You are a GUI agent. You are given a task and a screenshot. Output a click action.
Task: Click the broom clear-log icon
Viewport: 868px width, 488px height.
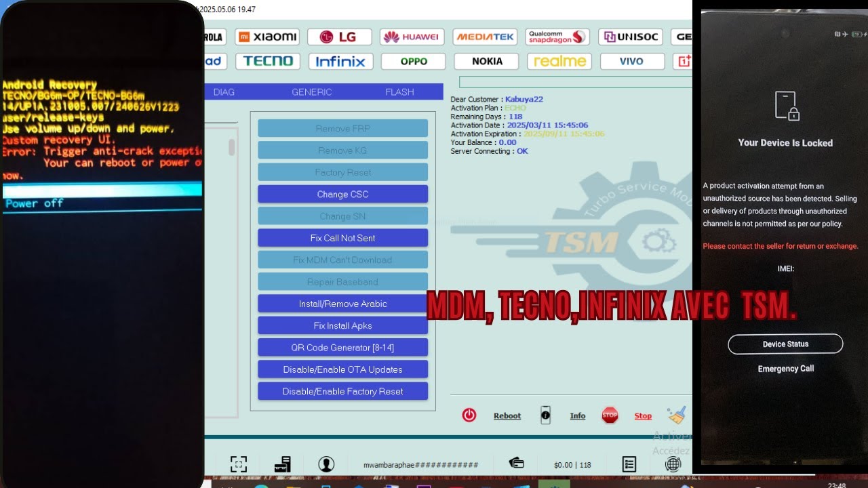(x=676, y=414)
